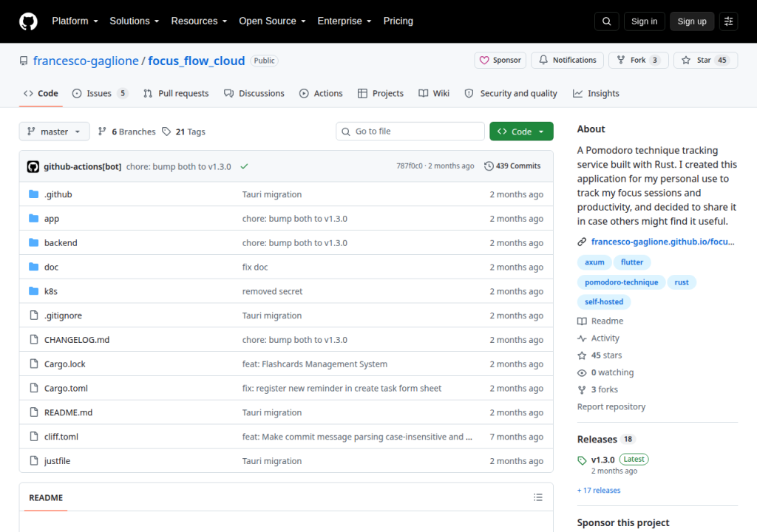757x532 pixels.
Task: Open the Discussions tab
Action: [254, 93]
